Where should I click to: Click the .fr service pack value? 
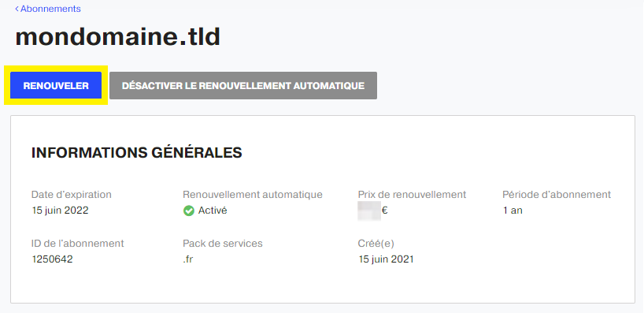(188, 259)
